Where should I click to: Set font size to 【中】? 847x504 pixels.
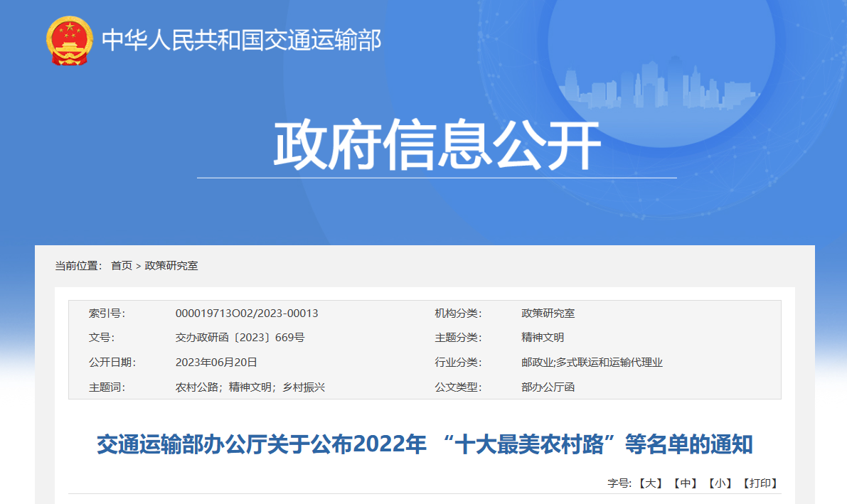(686, 483)
